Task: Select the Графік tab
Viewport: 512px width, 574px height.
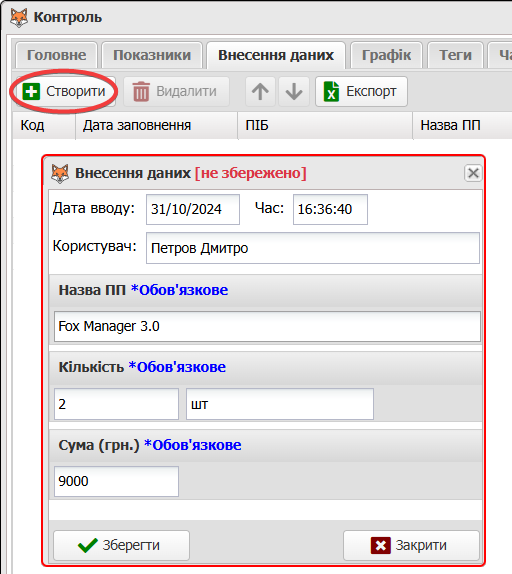Action: coord(386,55)
